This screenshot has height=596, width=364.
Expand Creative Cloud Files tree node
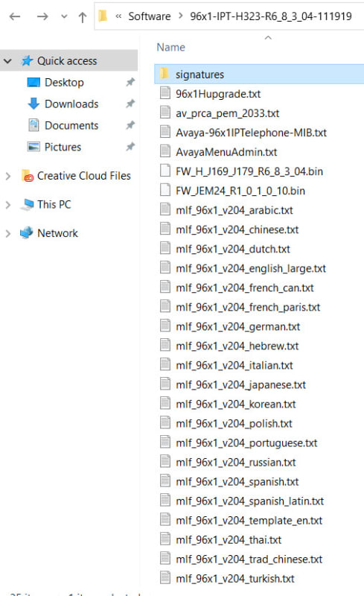coord(8,176)
